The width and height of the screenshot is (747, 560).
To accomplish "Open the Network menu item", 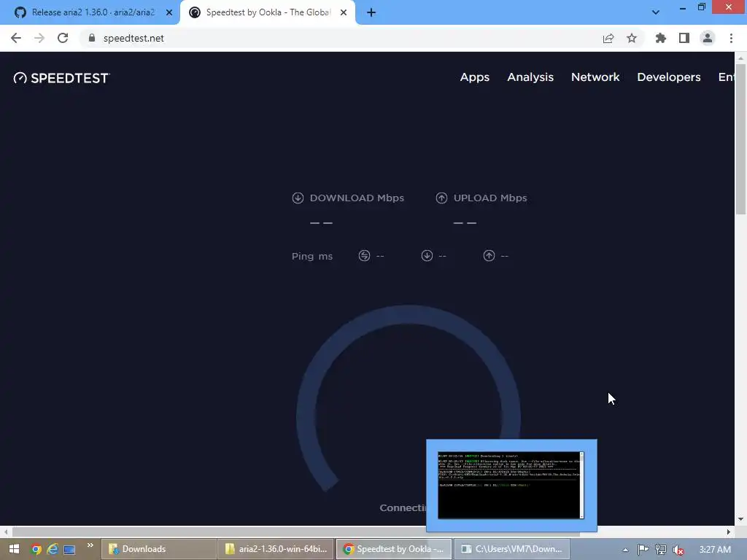I will (x=595, y=77).
